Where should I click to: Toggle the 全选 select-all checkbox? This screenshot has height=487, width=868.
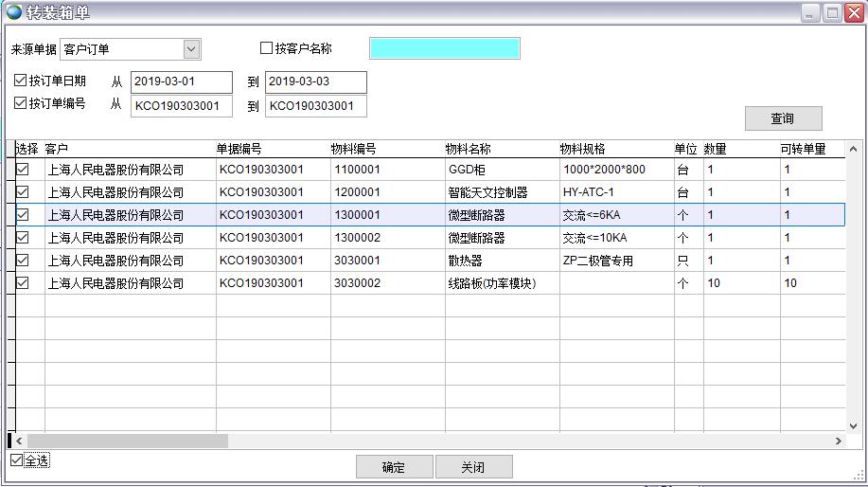click(x=16, y=460)
